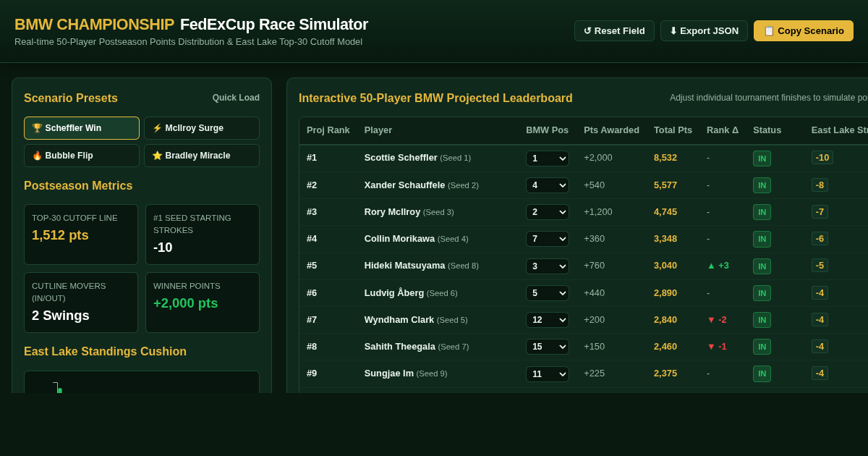This screenshot has width=868, height=456.
Task: Click the 4,745 total points value
Action: tap(665, 211)
